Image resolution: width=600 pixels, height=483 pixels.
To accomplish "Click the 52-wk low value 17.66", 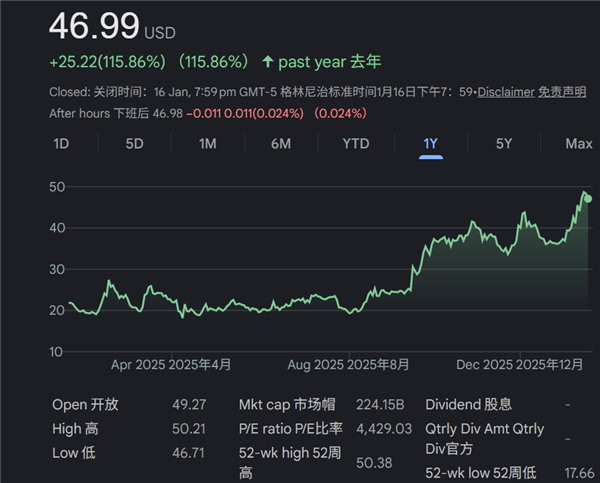I will [579, 472].
